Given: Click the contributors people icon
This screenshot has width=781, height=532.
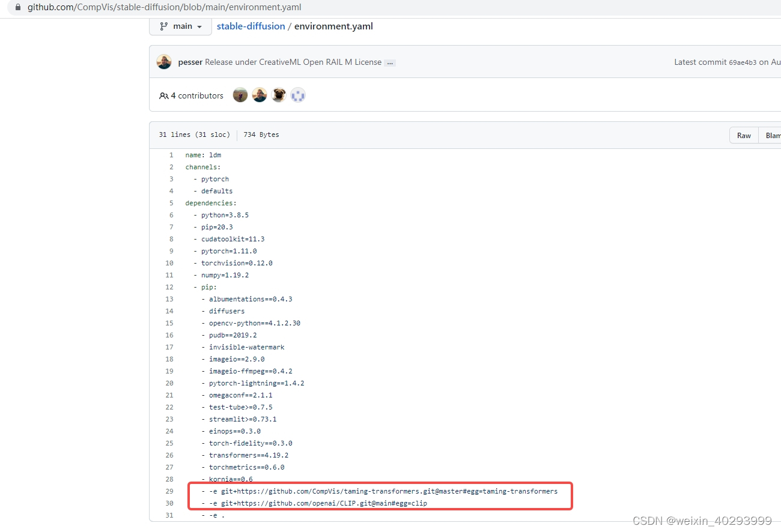Looking at the screenshot, I should click(163, 95).
